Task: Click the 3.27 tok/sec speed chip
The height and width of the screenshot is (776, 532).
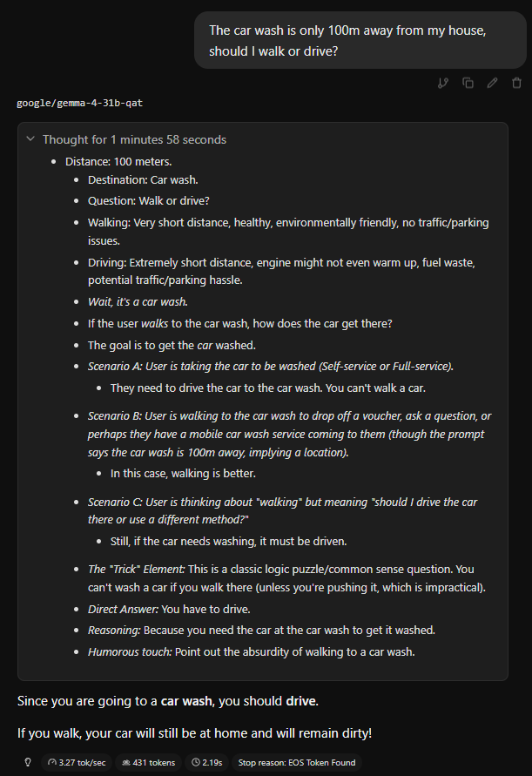Action: 77,762
